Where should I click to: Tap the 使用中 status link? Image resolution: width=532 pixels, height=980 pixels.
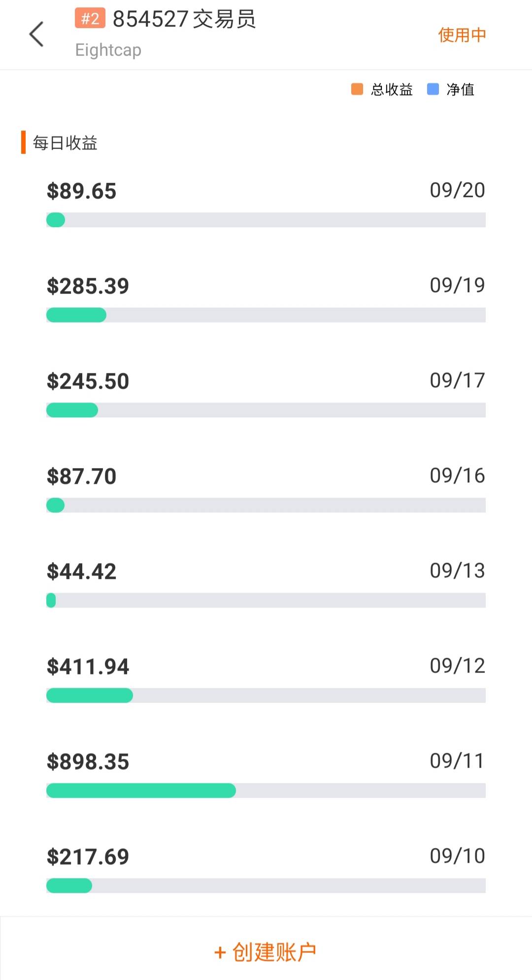tap(462, 35)
